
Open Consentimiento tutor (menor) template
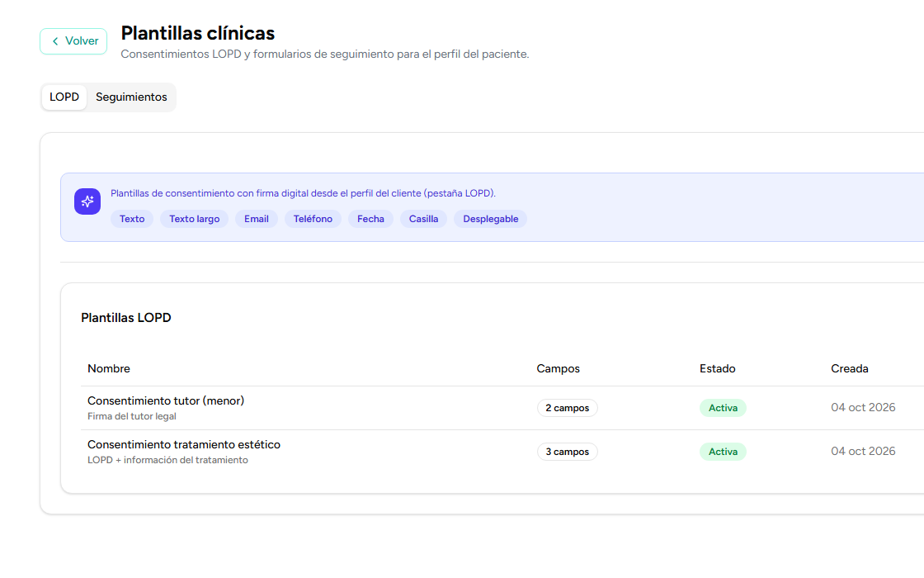[x=166, y=401]
